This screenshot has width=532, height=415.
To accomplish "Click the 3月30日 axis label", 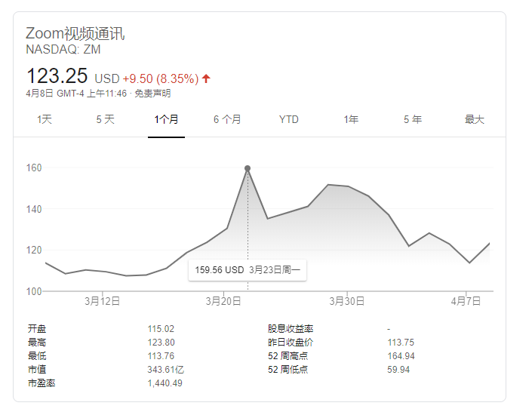I will (347, 301).
